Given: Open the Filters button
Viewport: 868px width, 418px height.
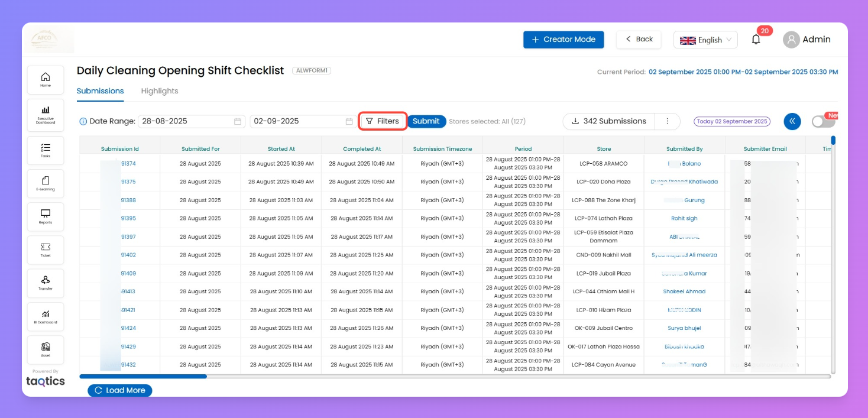Looking at the screenshot, I should (383, 121).
